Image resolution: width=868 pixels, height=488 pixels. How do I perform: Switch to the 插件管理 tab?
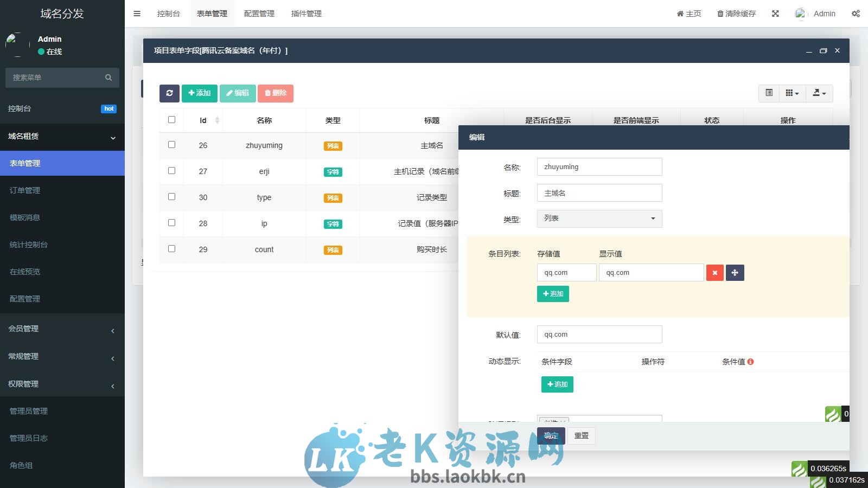[x=306, y=13]
